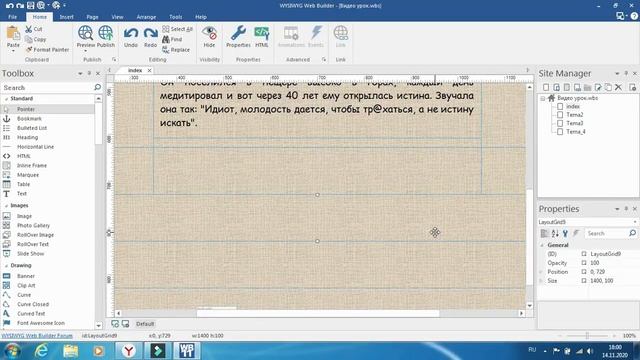The width and height of the screenshot is (640, 360).
Task: Open the File menu
Action: coord(13,17)
